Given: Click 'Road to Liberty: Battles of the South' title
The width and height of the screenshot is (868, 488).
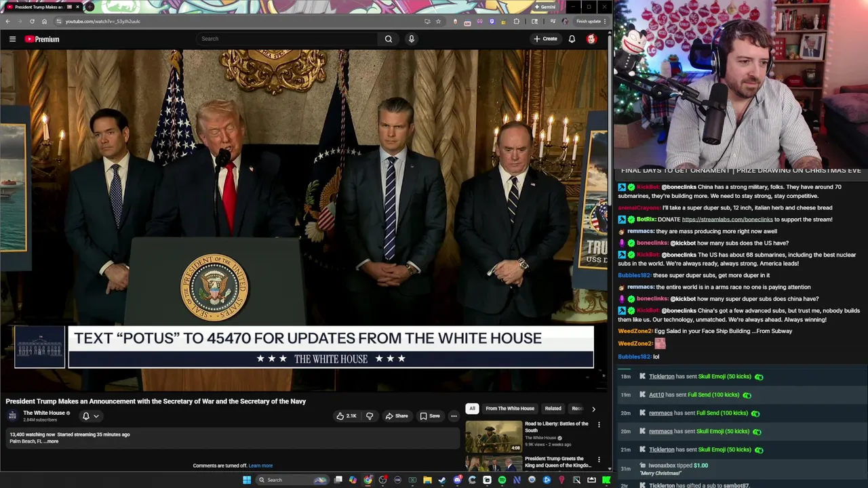Looking at the screenshot, I should (557, 427).
